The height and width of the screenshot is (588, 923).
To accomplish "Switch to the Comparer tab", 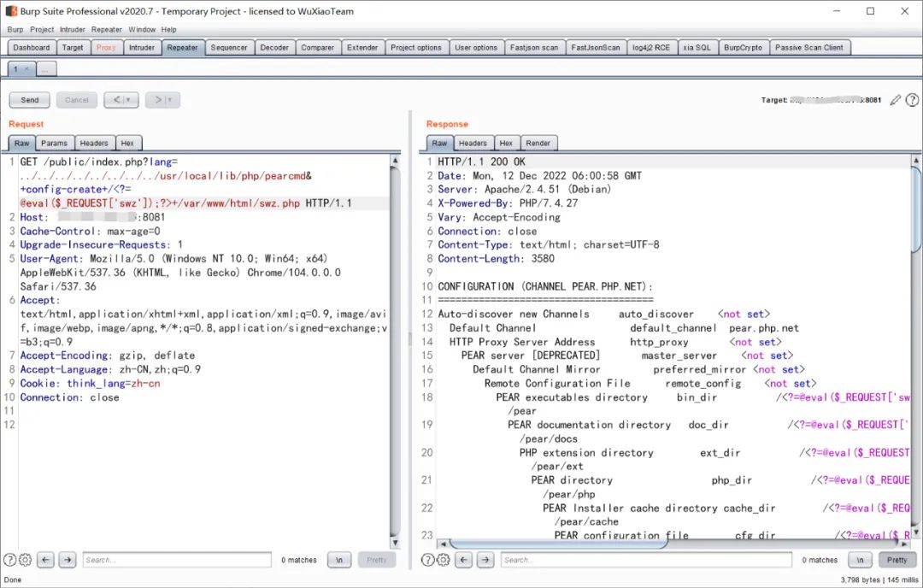I will coord(318,48).
